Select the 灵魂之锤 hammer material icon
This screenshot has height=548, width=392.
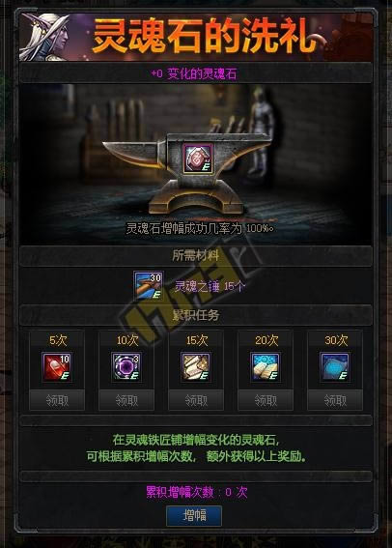[x=149, y=286]
